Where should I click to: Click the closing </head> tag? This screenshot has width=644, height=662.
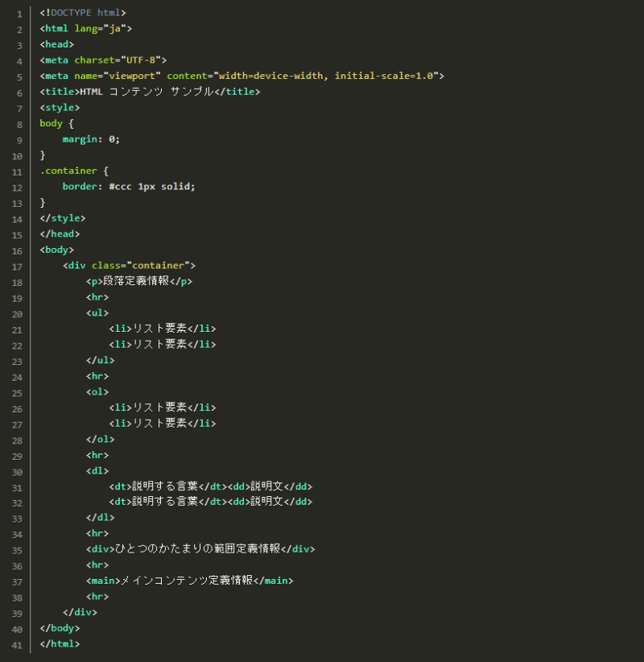click(x=60, y=234)
